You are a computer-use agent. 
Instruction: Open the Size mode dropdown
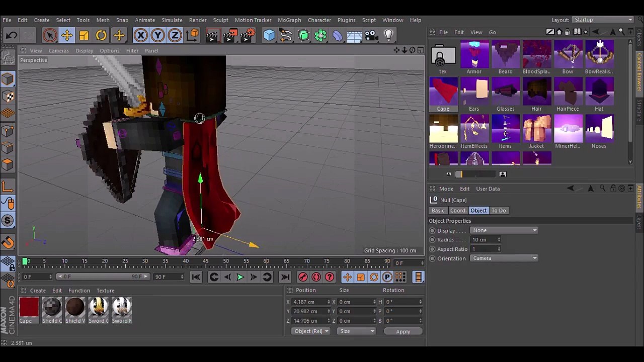click(x=356, y=331)
